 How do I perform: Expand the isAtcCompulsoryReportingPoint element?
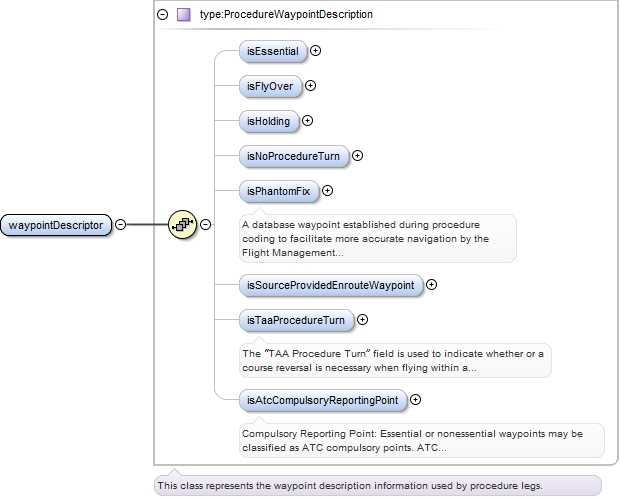click(x=415, y=400)
